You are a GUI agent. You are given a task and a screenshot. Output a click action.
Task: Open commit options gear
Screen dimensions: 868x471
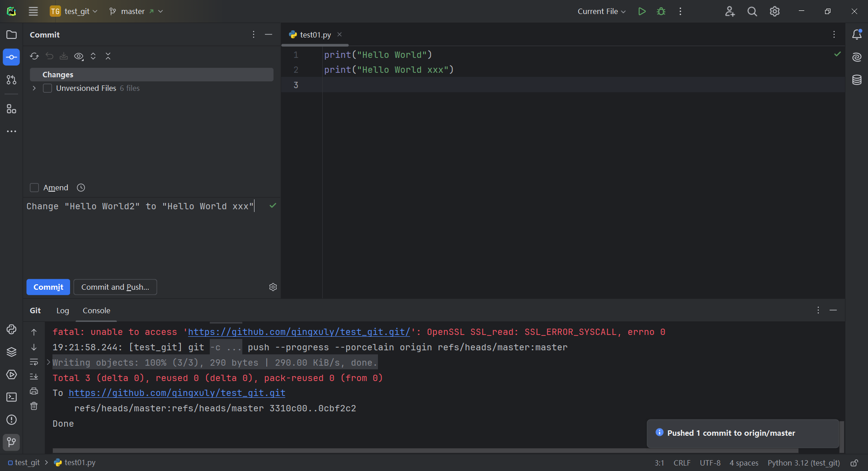[x=273, y=287]
